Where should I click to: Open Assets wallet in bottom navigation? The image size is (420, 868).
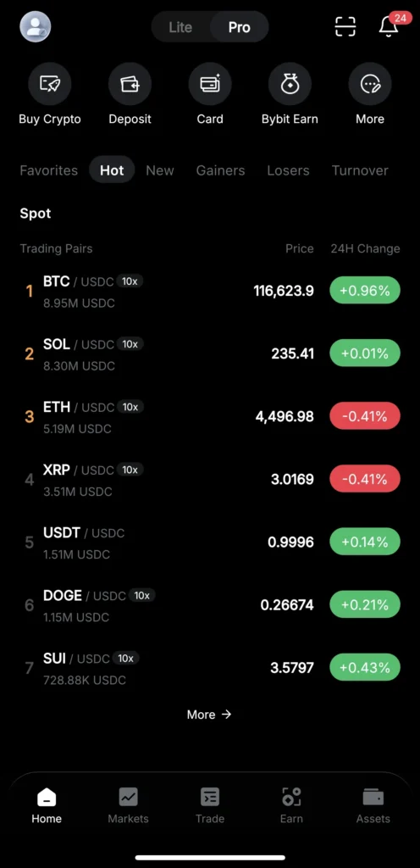pos(373,805)
